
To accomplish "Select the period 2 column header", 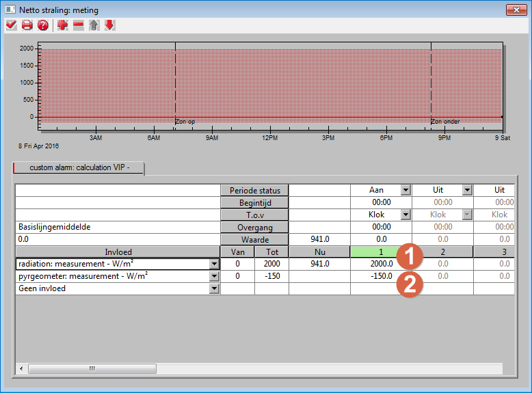I will click(442, 252).
